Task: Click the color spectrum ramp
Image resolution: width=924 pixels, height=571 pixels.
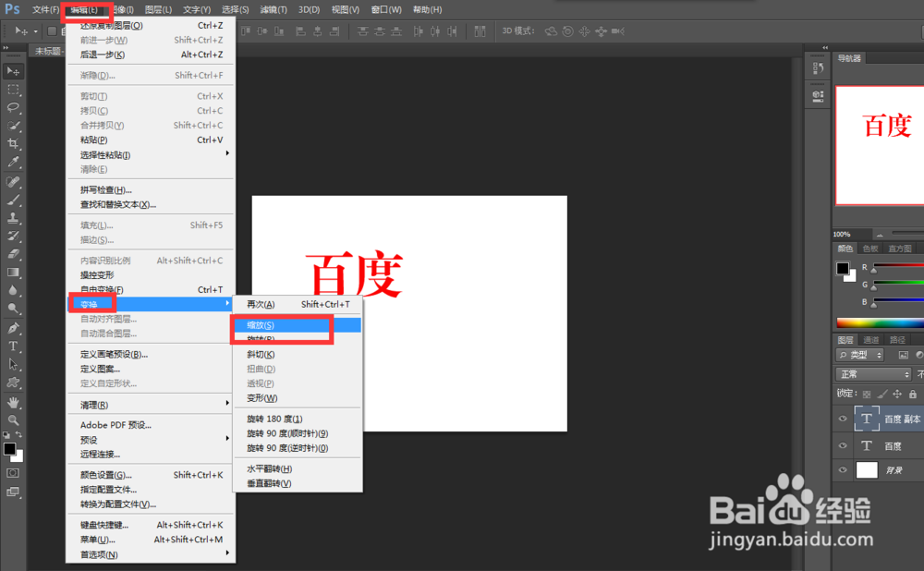Action: [880, 322]
